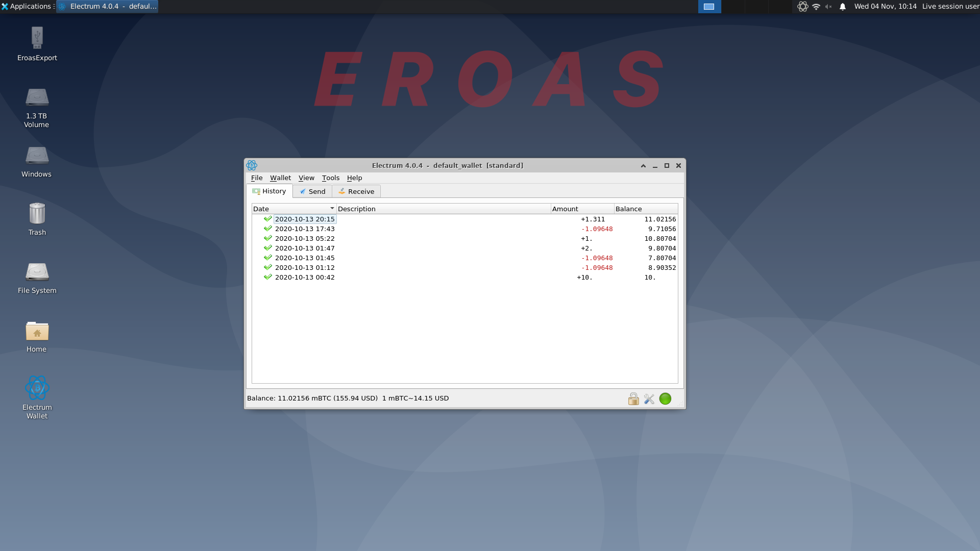Click the green network status indicator

(x=665, y=399)
